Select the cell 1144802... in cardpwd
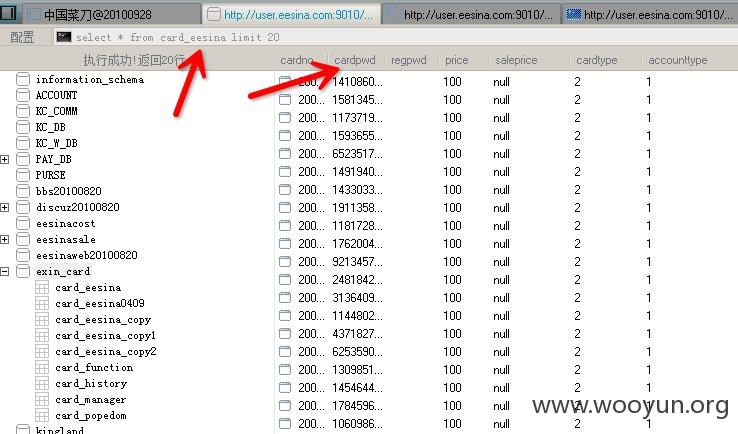The image size is (738, 434). tap(357, 316)
